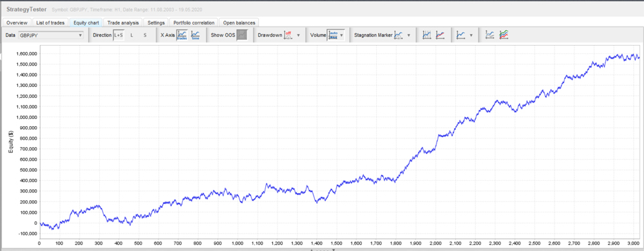Viewport: 644px width, 251px height.
Task: Open the Data GBPJPY dropdown
Action: coord(51,35)
